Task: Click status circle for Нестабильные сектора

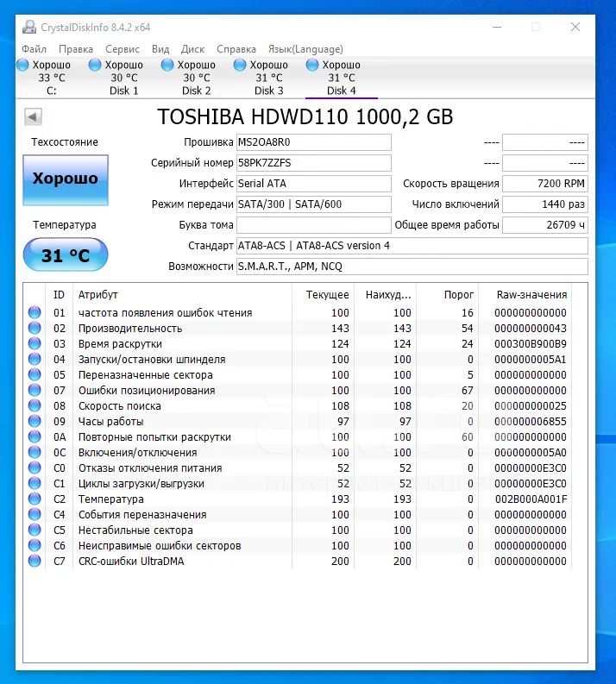Action: [35, 530]
